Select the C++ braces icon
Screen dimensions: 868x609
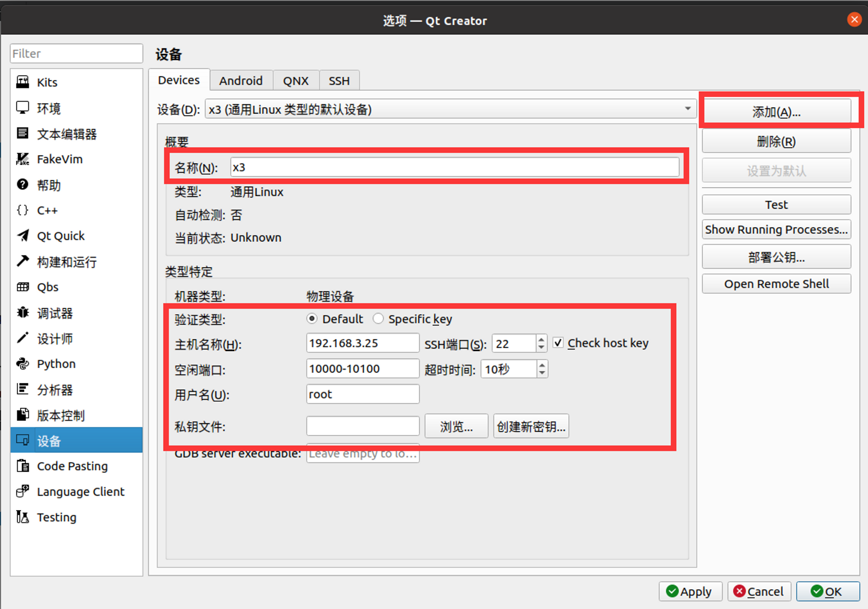point(23,210)
